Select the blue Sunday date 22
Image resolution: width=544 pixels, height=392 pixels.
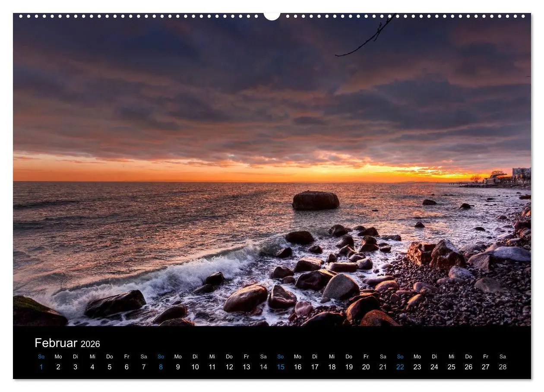tap(400, 367)
